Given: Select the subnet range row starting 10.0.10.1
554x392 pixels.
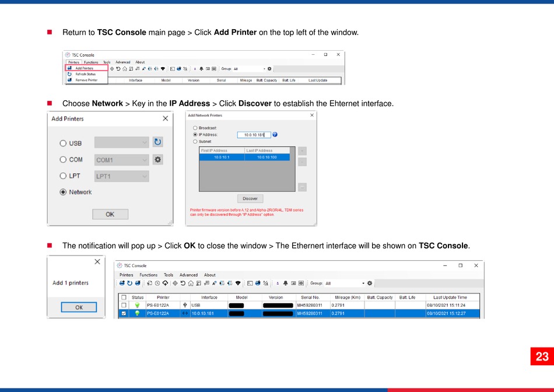Looking at the screenshot, I should [x=244, y=157].
